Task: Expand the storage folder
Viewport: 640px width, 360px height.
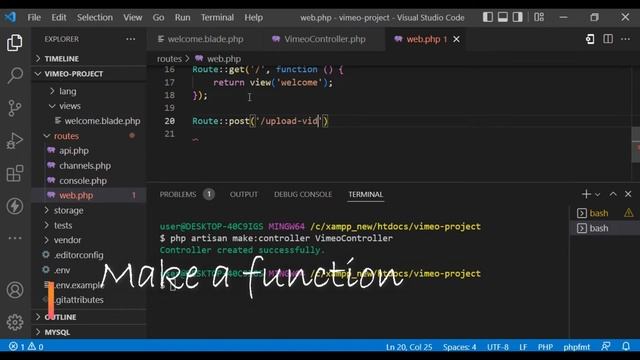Action: pos(89,210)
